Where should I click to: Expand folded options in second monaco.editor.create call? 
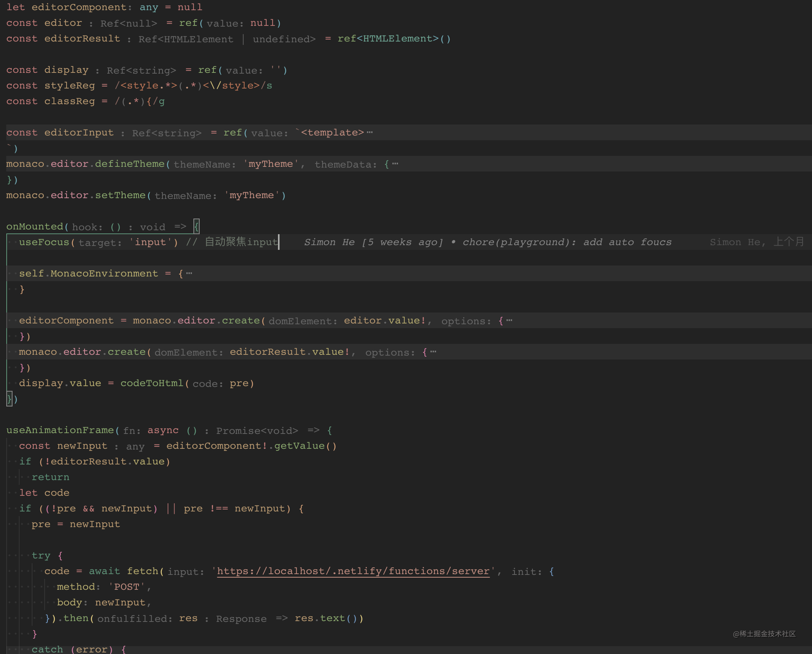coord(433,352)
